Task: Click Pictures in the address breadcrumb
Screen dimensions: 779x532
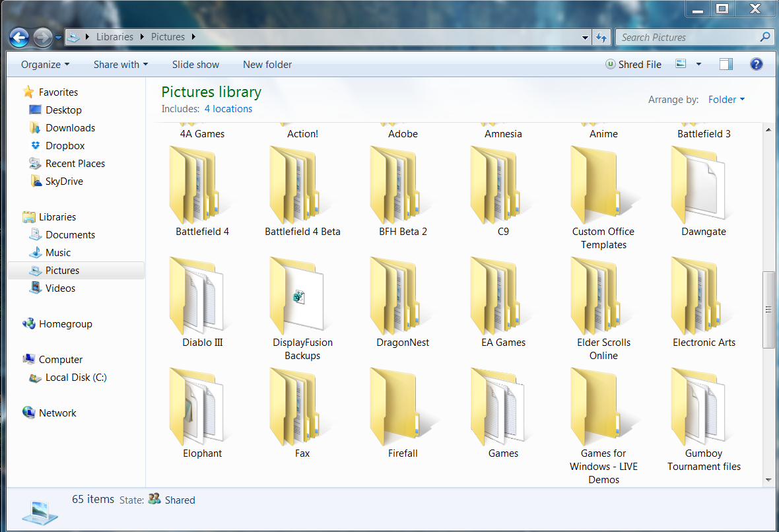Action: tap(168, 37)
